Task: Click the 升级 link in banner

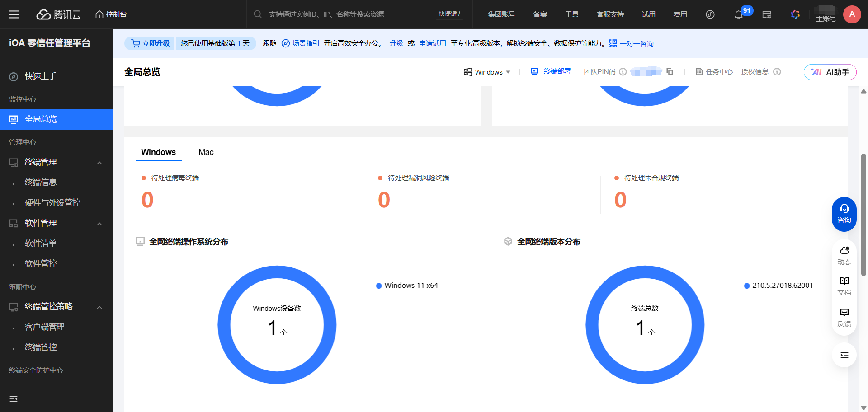Action: pyautogui.click(x=396, y=43)
